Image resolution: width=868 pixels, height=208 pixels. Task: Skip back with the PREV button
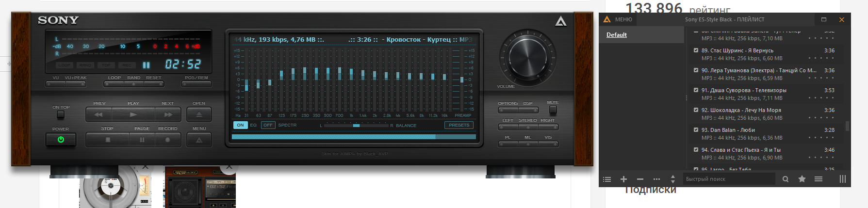99,115
